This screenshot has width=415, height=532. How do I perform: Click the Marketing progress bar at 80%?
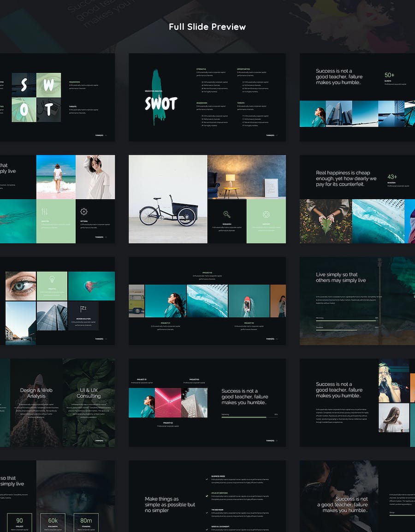[x=244, y=417]
